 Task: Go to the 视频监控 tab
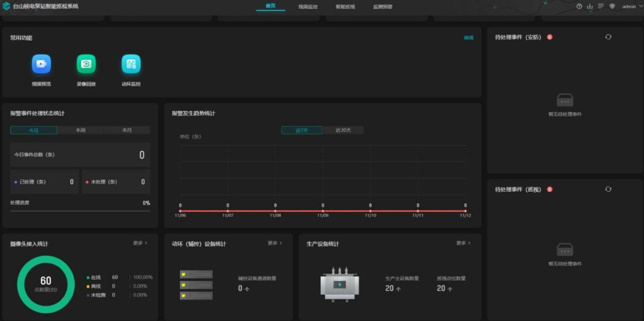308,7
